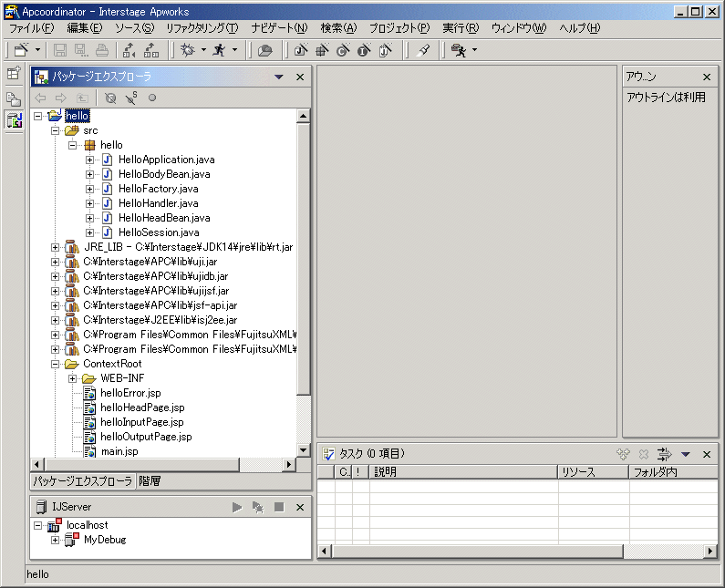Expand HelloApplication.java node

click(x=89, y=160)
